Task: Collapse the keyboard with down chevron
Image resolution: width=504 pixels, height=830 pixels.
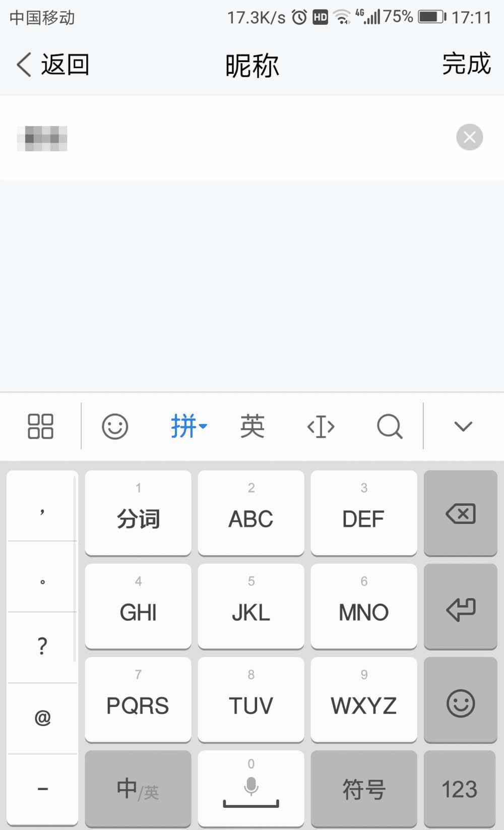Action: 463,427
